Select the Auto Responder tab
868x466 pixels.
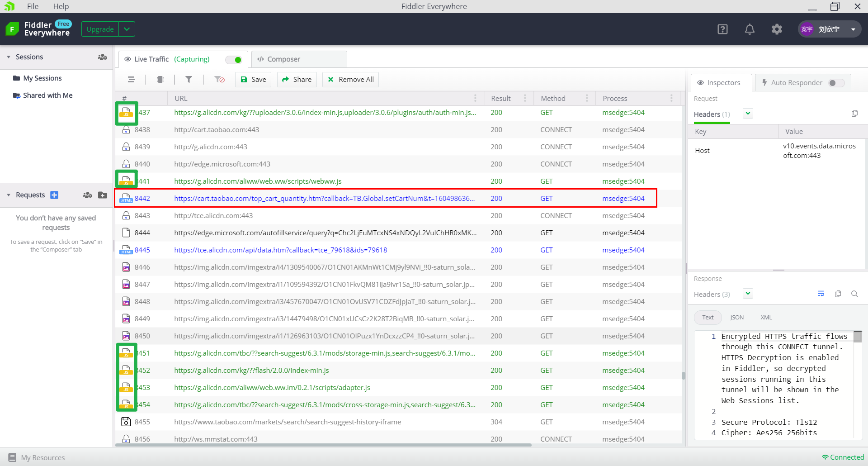(x=803, y=83)
